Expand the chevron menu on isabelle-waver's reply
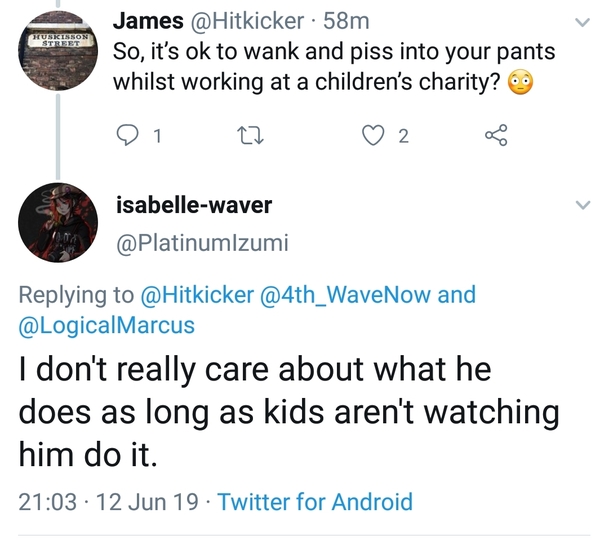The image size is (600, 540). pos(583,206)
